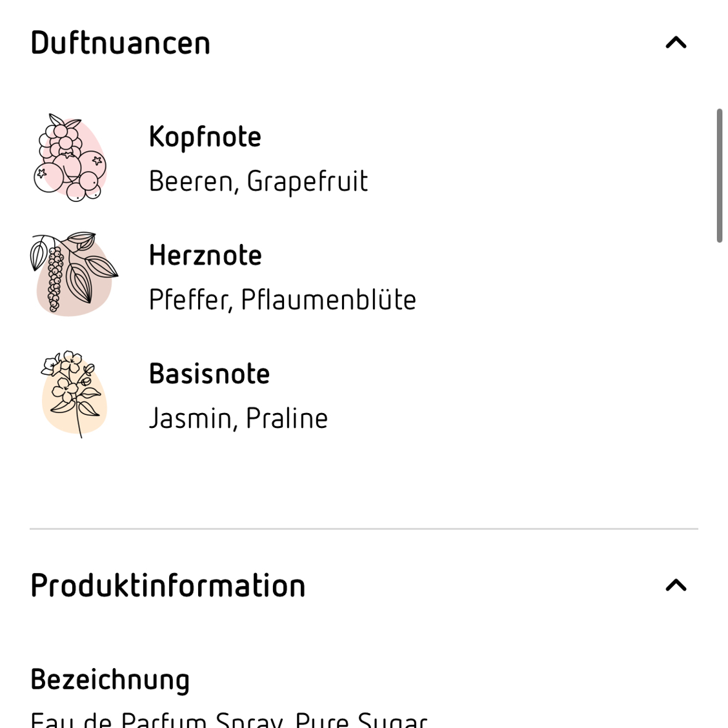This screenshot has height=728, width=728.
Task: Select the Duftnuancen heading
Action: 120,43
